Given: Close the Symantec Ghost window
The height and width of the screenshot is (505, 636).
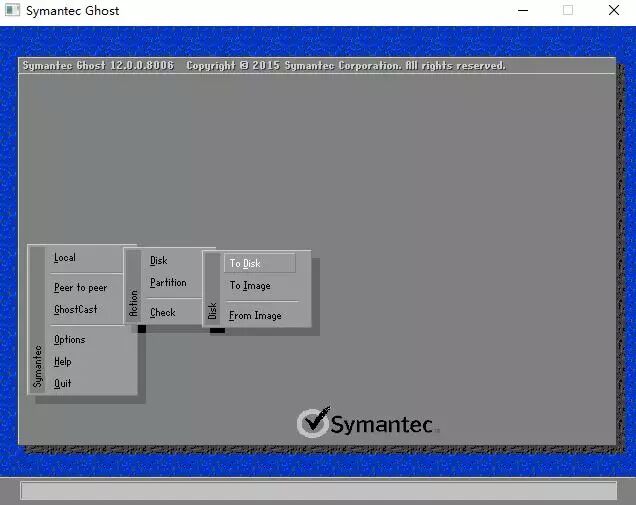Looking at the screenshot, I should [614, 10].
